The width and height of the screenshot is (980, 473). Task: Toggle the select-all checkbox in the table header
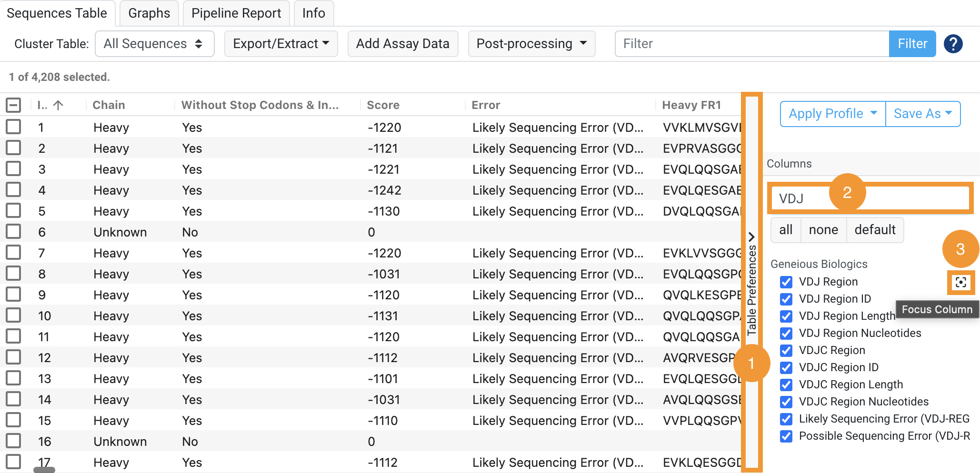pos(13,105)
